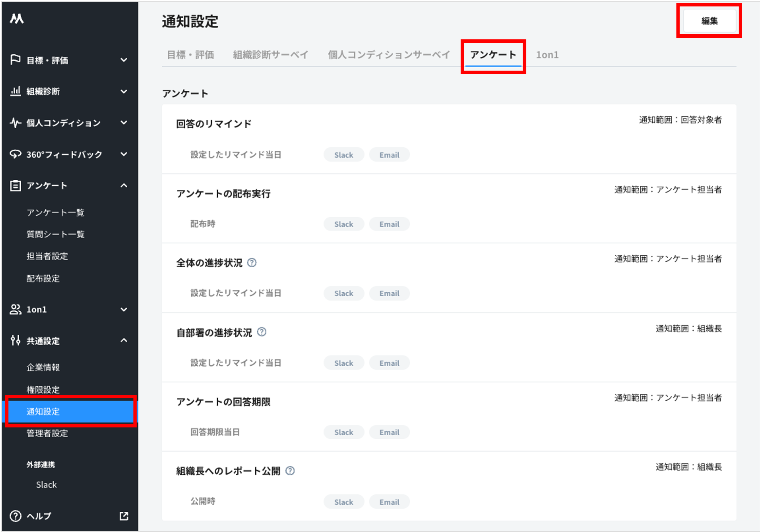Open the help tooltip beside 全体の進捗状況

252,262
